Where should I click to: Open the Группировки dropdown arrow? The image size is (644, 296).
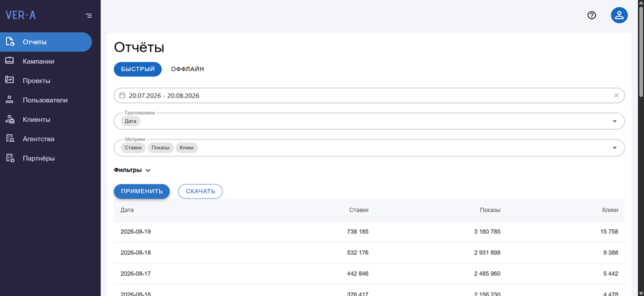point(614,121)
